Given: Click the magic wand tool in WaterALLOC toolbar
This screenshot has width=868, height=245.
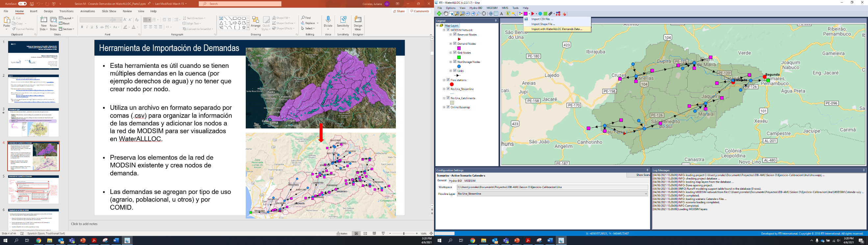Looking at the screenshot, I should [x=514, y=14].
